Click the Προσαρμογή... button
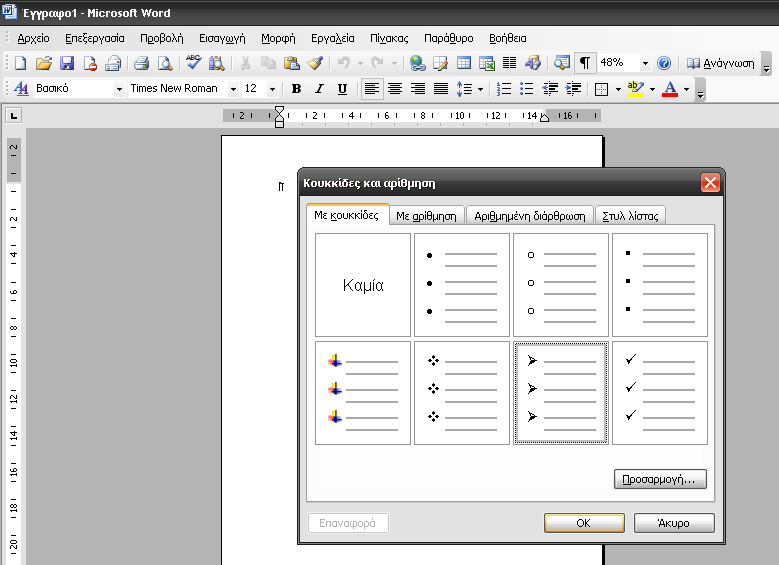The image size is (779, 565). tap(660, 480)
